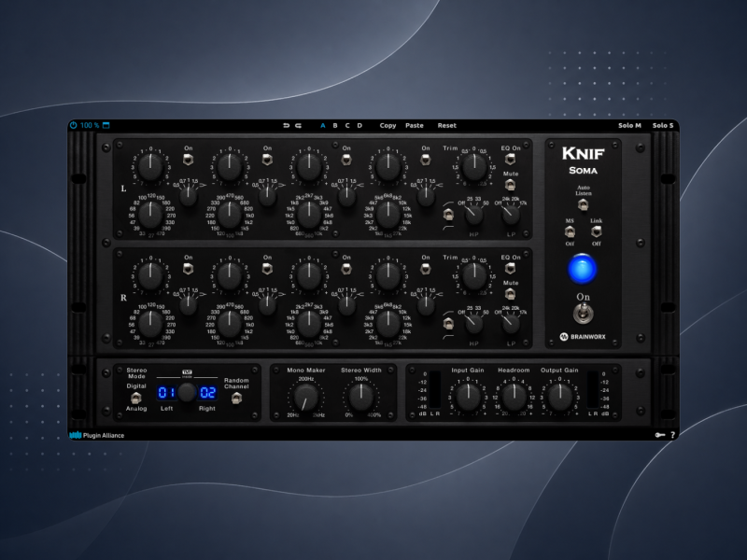Click the L channel HP filter knob
The width and height of the screenshot is (747, 560).
pos(473,216)
